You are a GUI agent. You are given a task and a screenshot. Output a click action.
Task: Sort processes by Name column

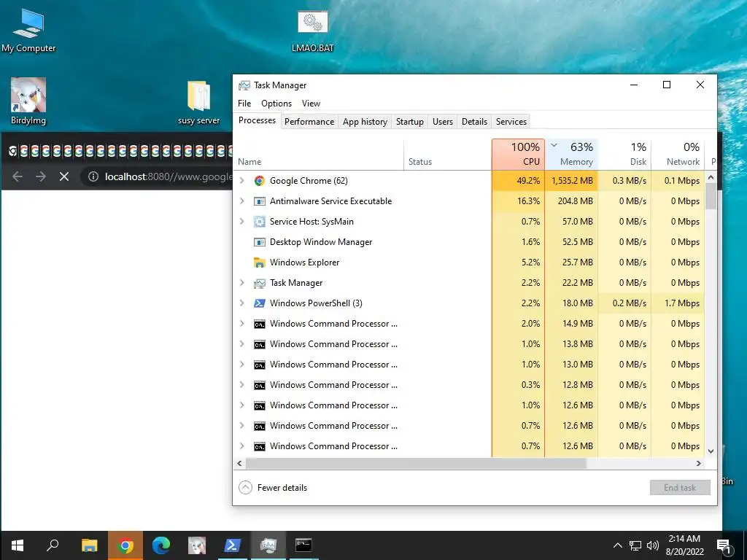[318, 155]
